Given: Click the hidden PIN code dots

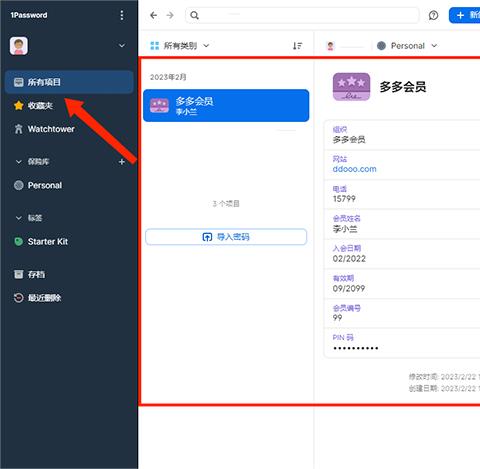Looking at the screenshot, I should coord(356,348).
